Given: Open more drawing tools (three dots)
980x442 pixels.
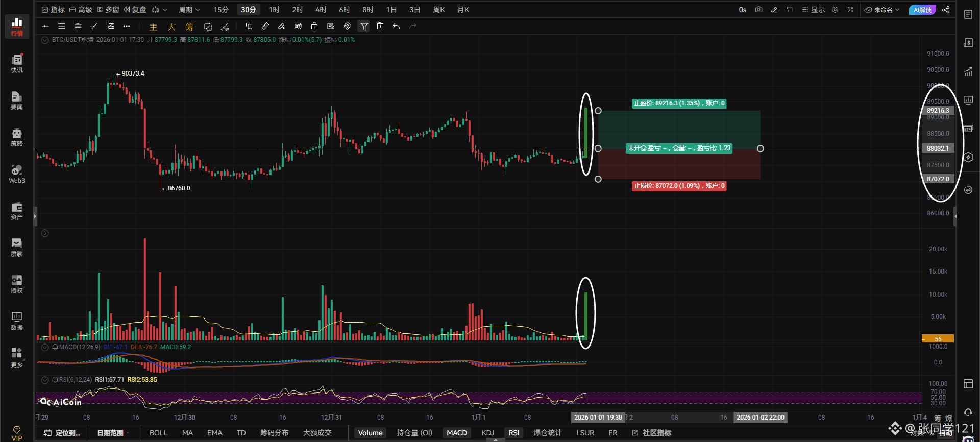Looking at the screenshot, I should (127, 26).
